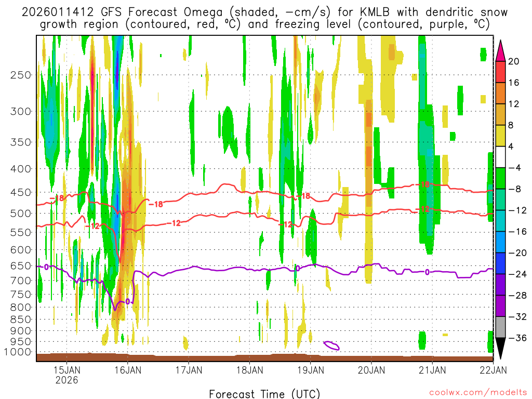Viewport: 532px width, 399px height.
Task: Click the 15JAN 2026 date label
Action: point(67,375)
